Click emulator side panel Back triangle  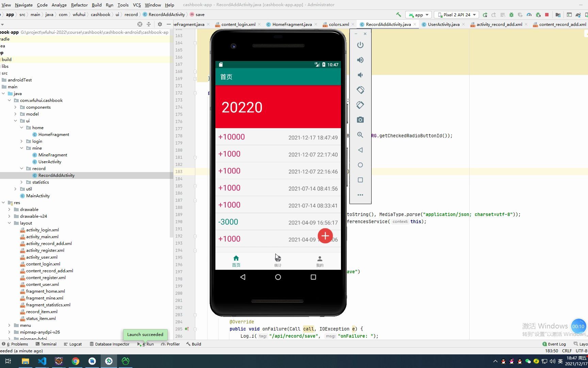click(x=360, y=150)
